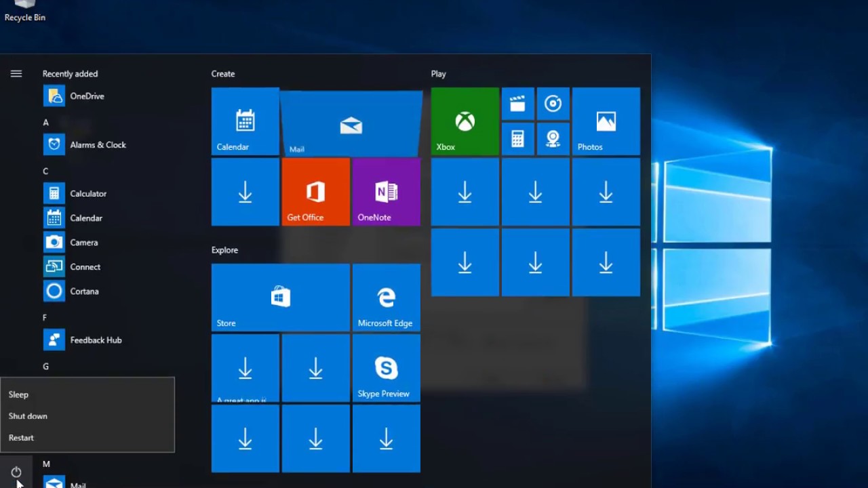Click the 'G' letter header
The width and height of the screenshot is (868, 488).
(46, 367)
